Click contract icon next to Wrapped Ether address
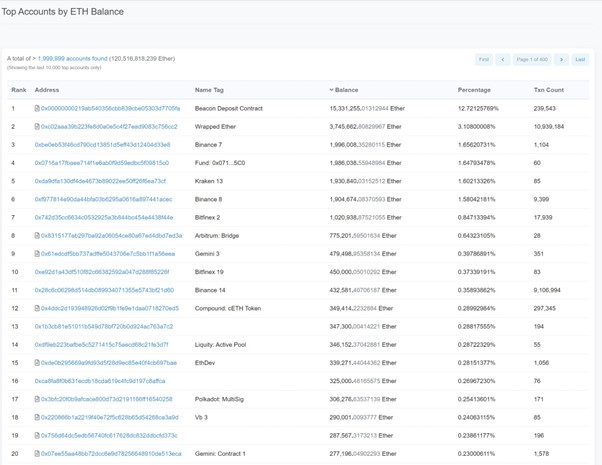Viewport: 602px width, 465px height. pyautogui.click(x=37, y=127)
